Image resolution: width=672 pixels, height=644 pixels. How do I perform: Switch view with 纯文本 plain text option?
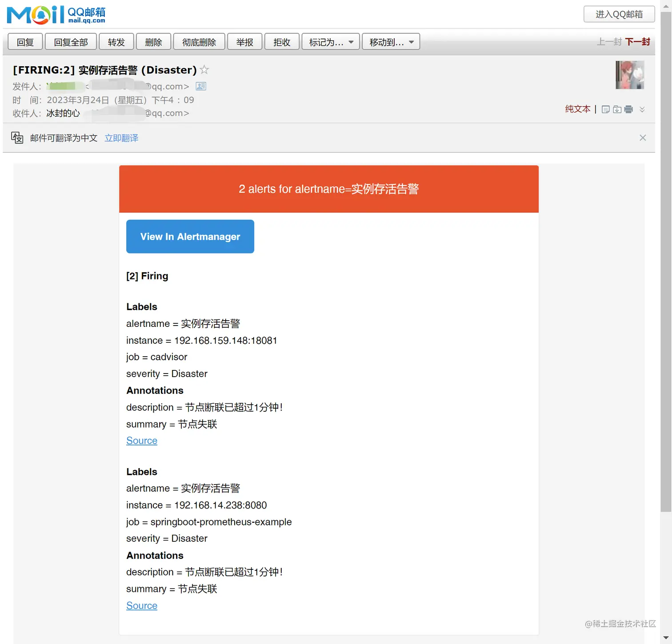[x=577, y=109]
